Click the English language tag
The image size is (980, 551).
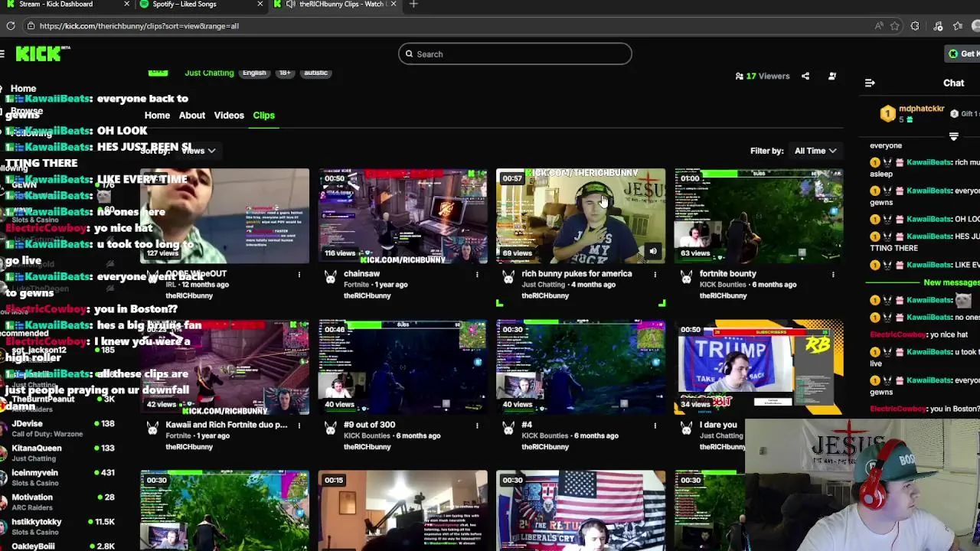click(x=254, y=73)
